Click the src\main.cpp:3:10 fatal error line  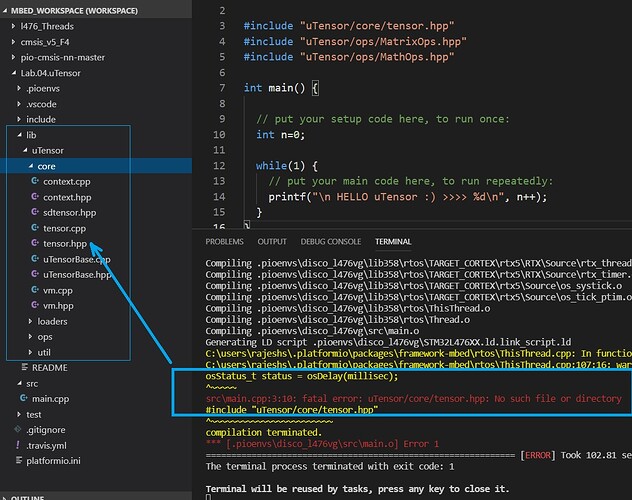[414, 398]
